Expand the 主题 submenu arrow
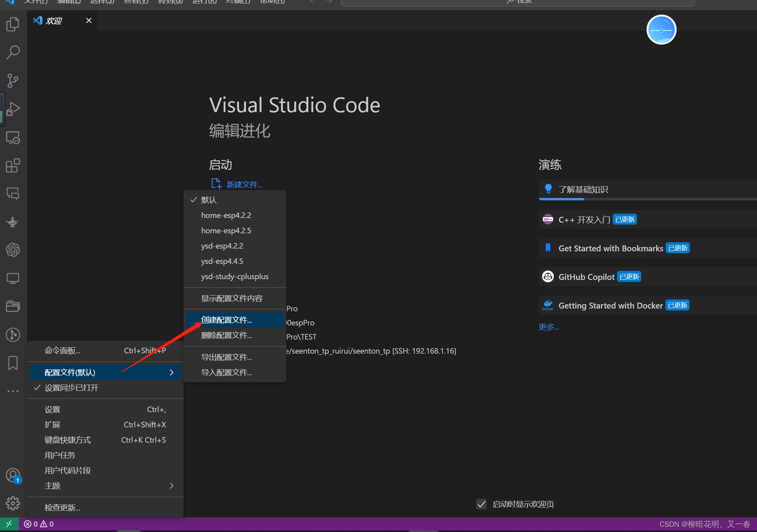Screen dimensions: 757x532 tap(171, 486)
